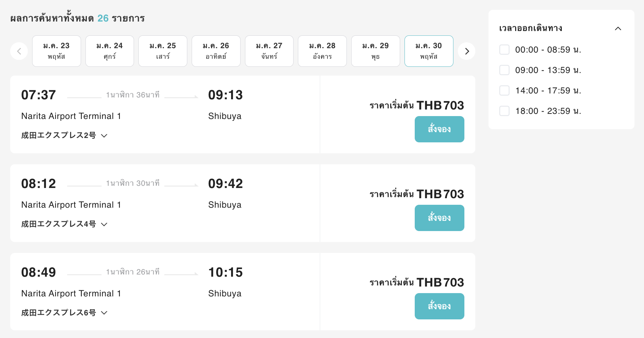This screenshot has width=644, height=338.
Task: Click the left arrow in the date carousel
Action: pos(19,51)
